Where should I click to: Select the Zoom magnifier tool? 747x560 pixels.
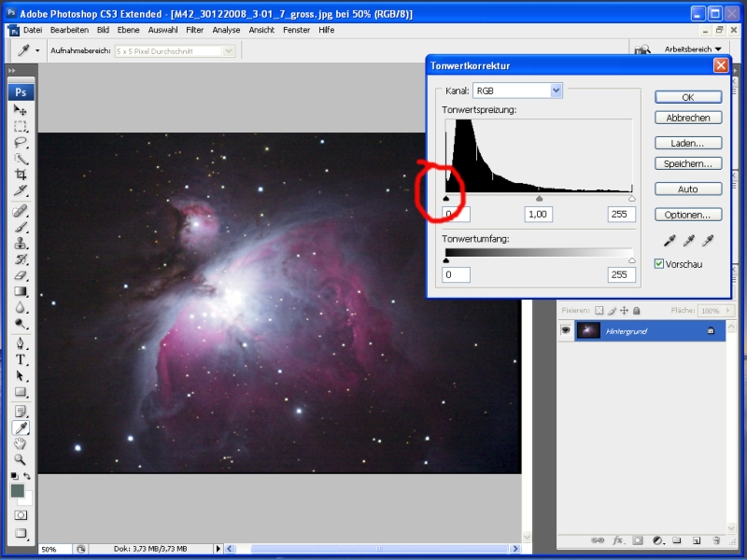(x=21, y=459)
